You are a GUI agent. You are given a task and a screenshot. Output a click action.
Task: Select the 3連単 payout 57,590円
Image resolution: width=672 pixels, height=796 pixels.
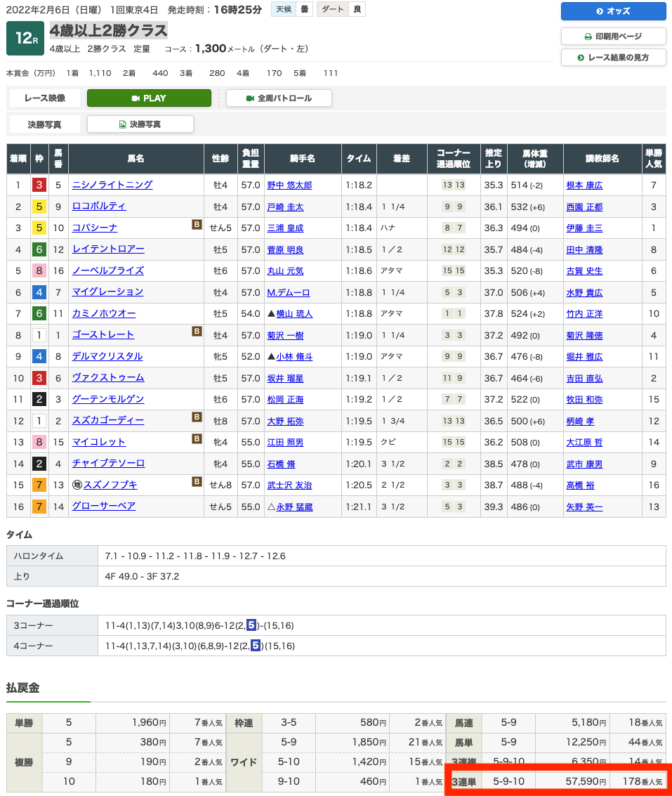586,781
